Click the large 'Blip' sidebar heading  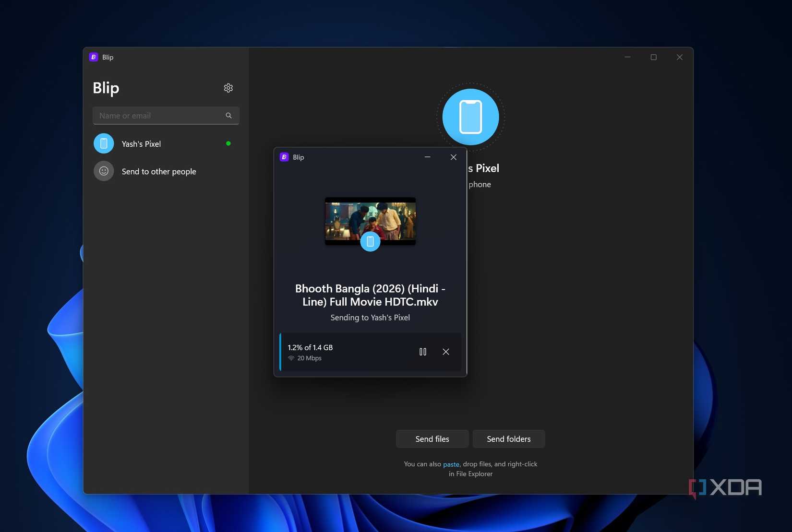pos(106,88)
